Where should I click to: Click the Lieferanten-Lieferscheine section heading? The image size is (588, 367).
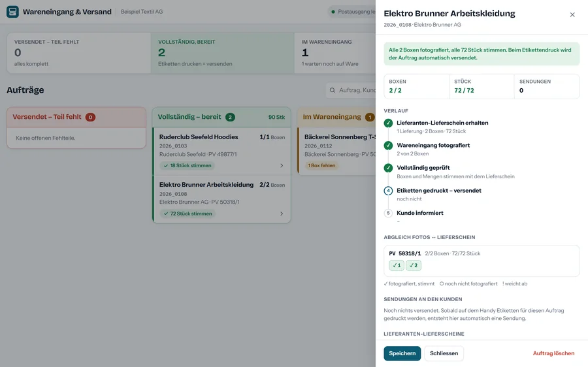(424, 334)
